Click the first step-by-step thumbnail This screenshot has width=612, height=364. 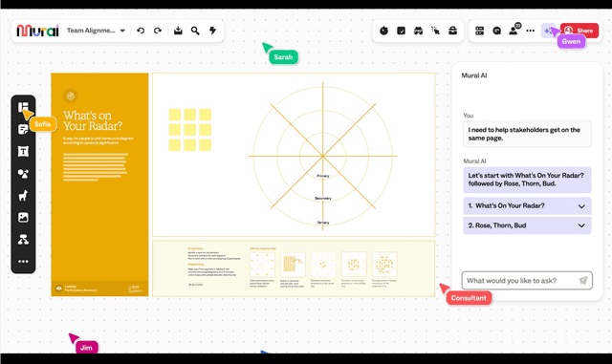point(262,265)
